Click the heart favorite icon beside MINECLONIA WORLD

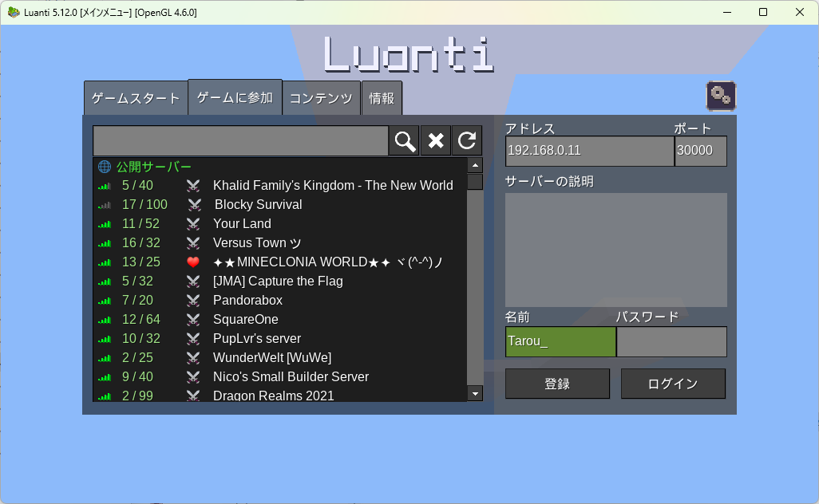[x=193, y=262]
